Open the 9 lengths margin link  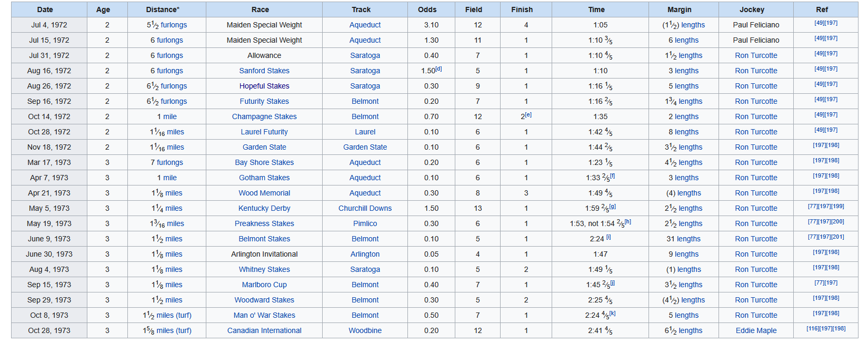(x=686, y=254)
